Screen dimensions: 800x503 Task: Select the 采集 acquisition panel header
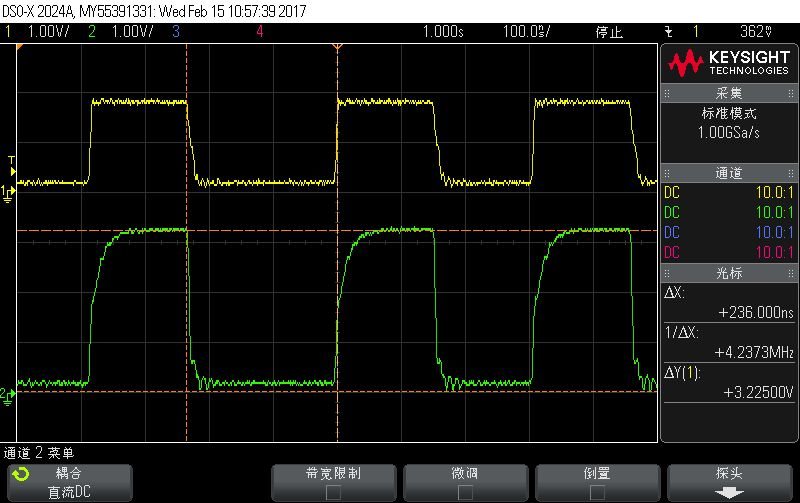[x=729, y=93]
